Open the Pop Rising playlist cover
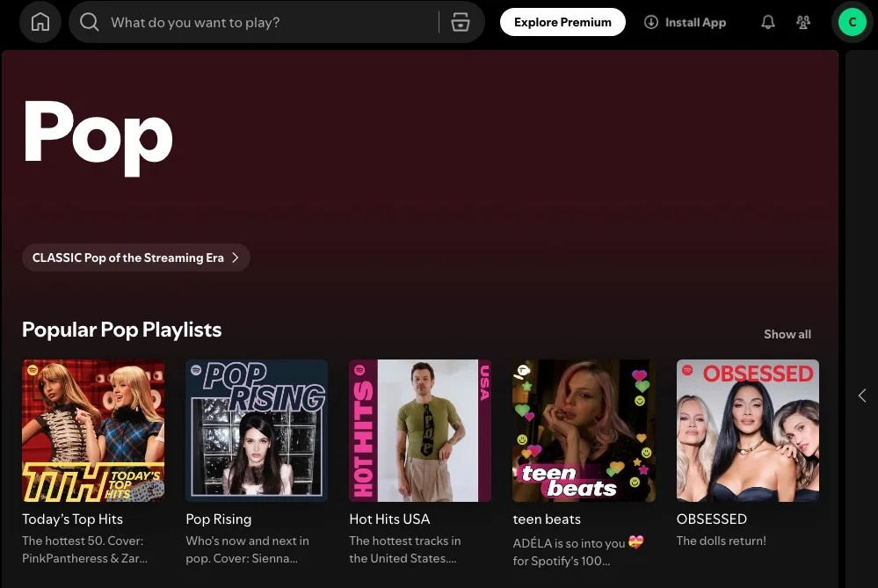Image resolution: width=878 pixels, height=588 pixels. (x=257, y=431)
